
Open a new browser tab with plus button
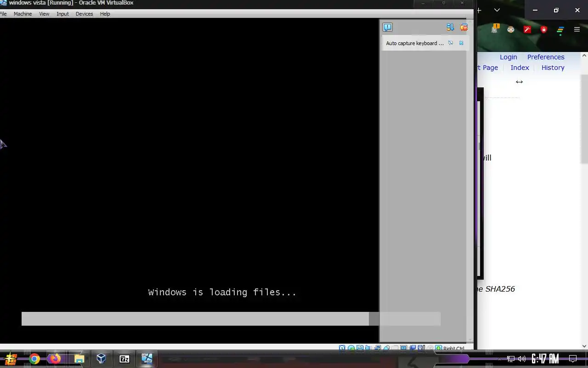[x=479, y=10]
